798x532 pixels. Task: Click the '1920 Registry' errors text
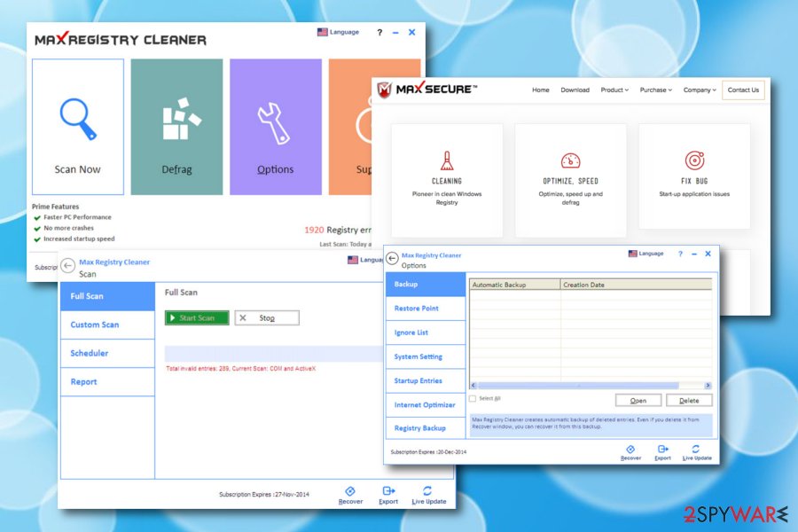(338, 231)
